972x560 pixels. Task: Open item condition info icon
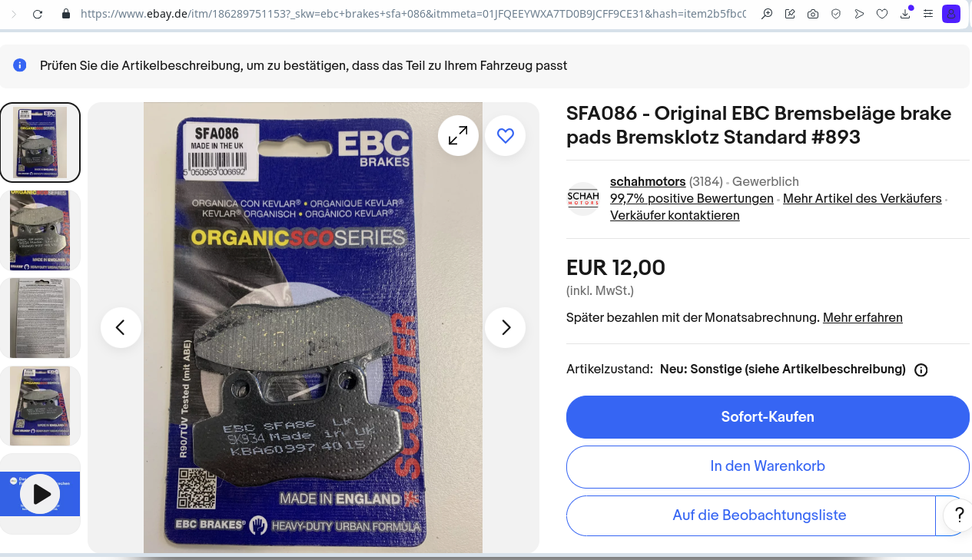[921, 369]
